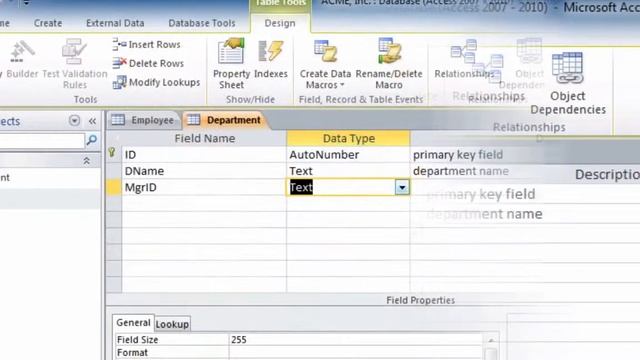Click the Format property field
The height and width of the screenshot is (360, 640).
pos(355,352)
